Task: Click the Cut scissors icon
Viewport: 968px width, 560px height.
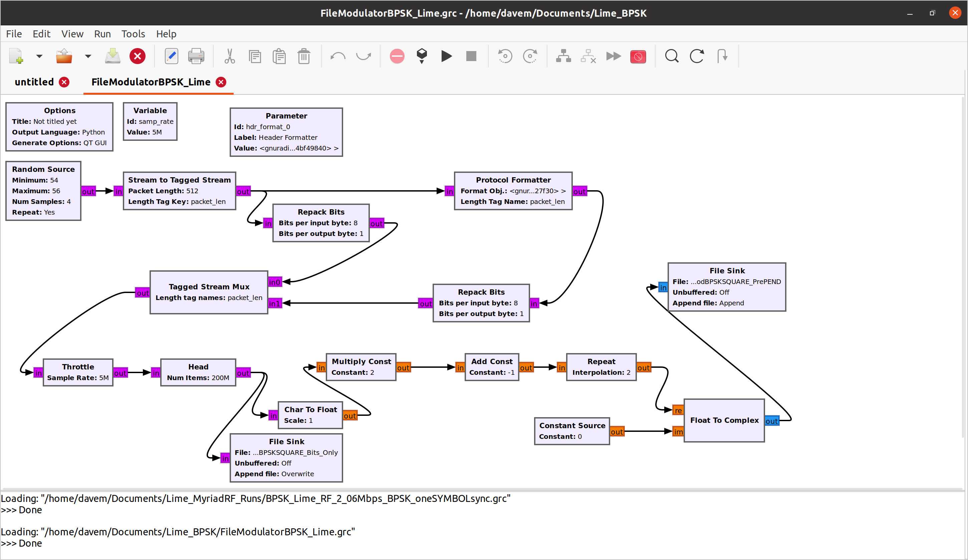Action: point(229,56)
